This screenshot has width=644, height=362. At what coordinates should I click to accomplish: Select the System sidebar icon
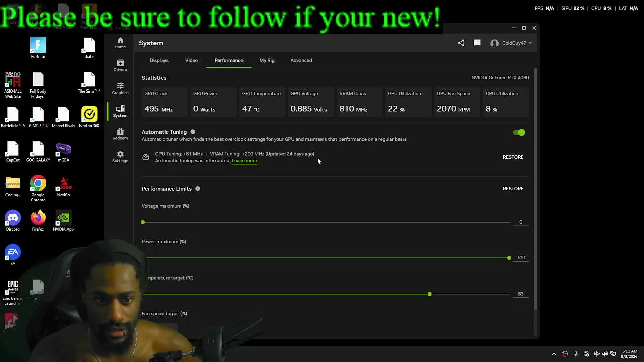tap(120, 111)
